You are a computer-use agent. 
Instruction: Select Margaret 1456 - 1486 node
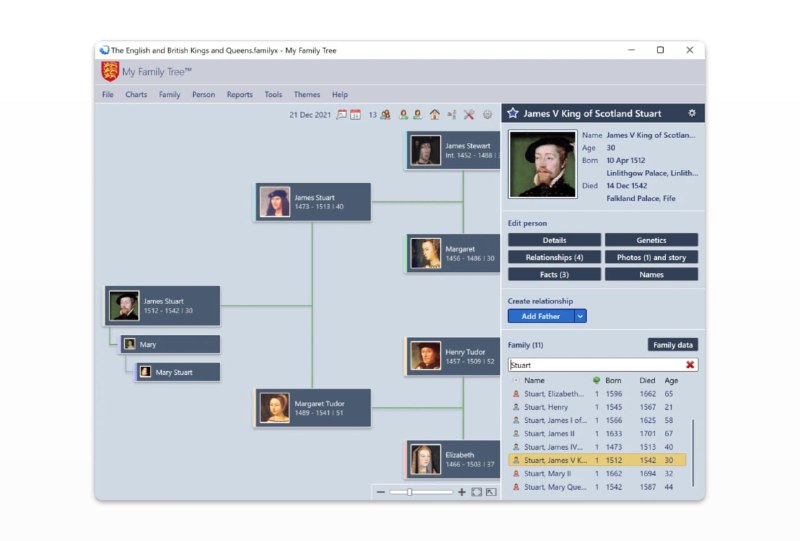click(453, 254)
